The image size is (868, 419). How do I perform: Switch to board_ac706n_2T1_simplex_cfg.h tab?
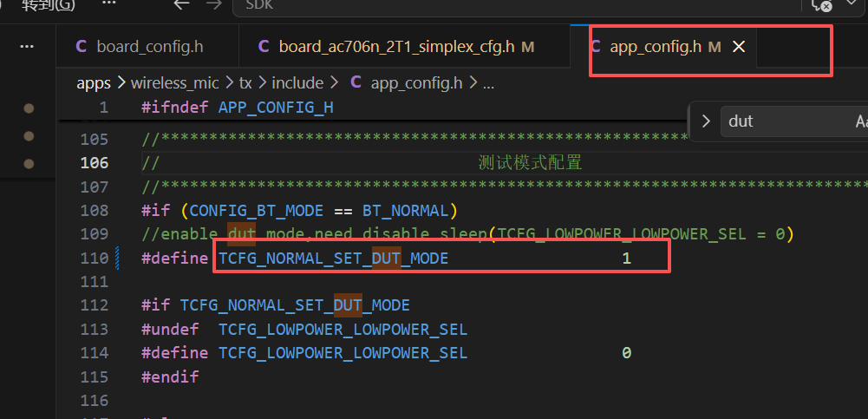404,47
